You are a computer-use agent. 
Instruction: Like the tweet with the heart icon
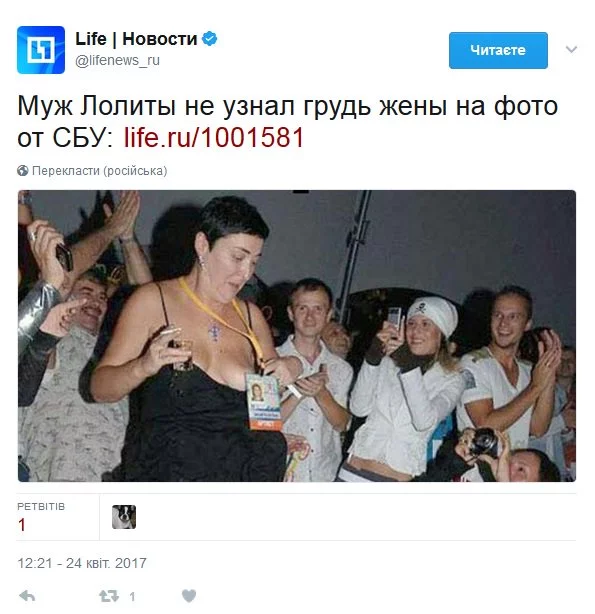189,596
